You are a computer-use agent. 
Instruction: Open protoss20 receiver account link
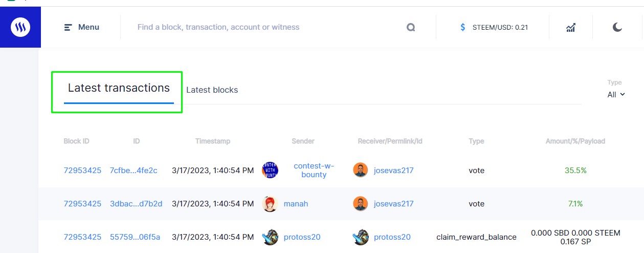(392, 237)
